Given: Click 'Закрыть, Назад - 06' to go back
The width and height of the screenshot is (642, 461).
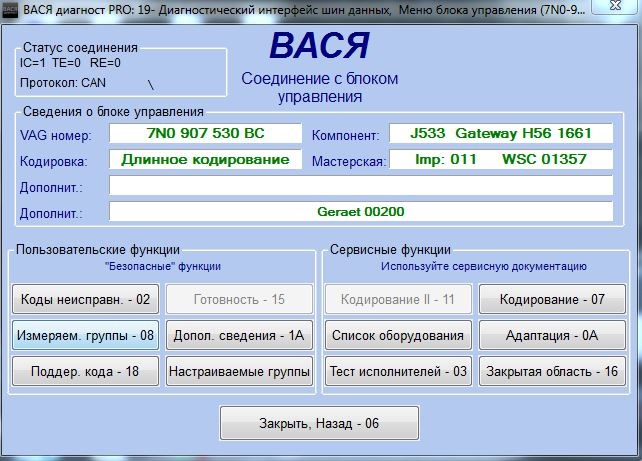Looking at the screenshot, I should pos(319,423).
